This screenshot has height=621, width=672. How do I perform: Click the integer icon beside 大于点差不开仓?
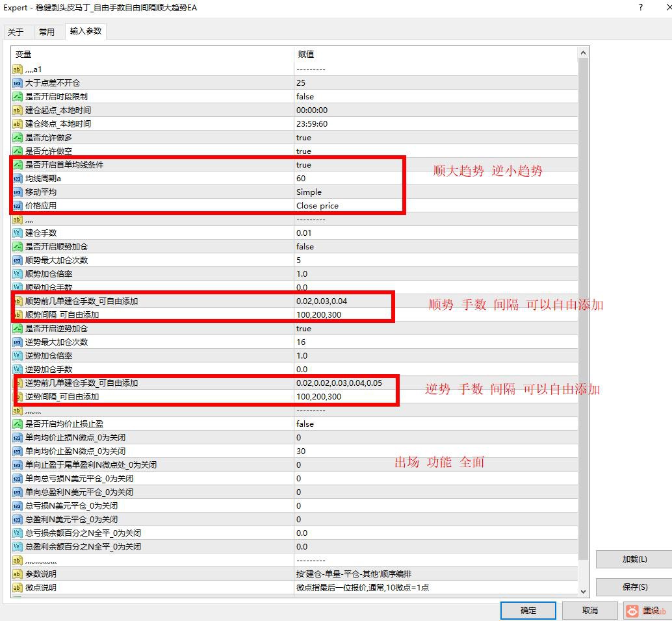click(x=17, y=83)
